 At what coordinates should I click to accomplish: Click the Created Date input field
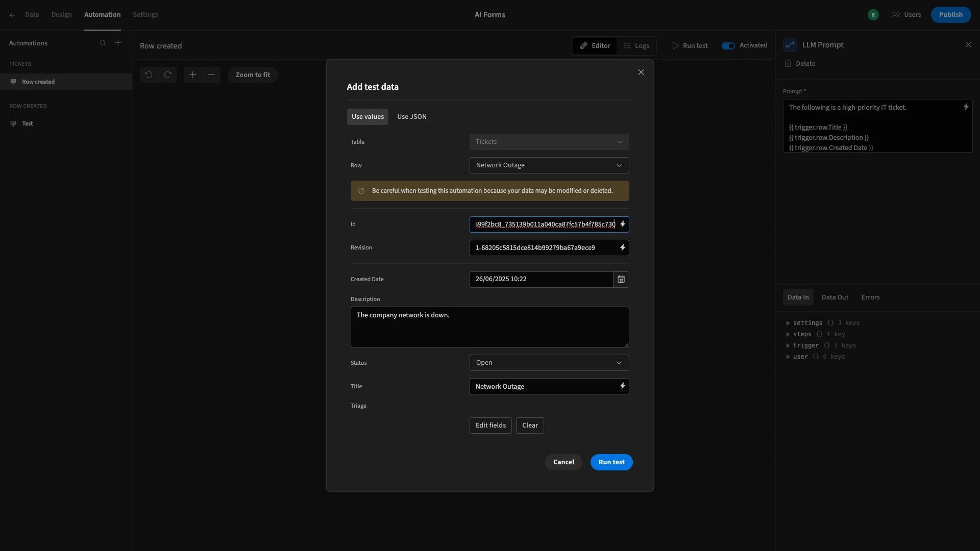(541, 279)
